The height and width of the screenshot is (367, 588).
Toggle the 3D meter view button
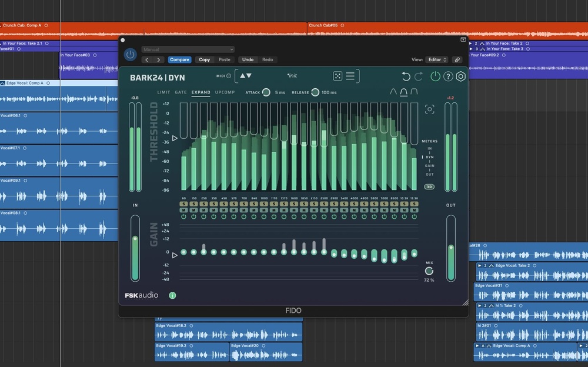point(429,186)
